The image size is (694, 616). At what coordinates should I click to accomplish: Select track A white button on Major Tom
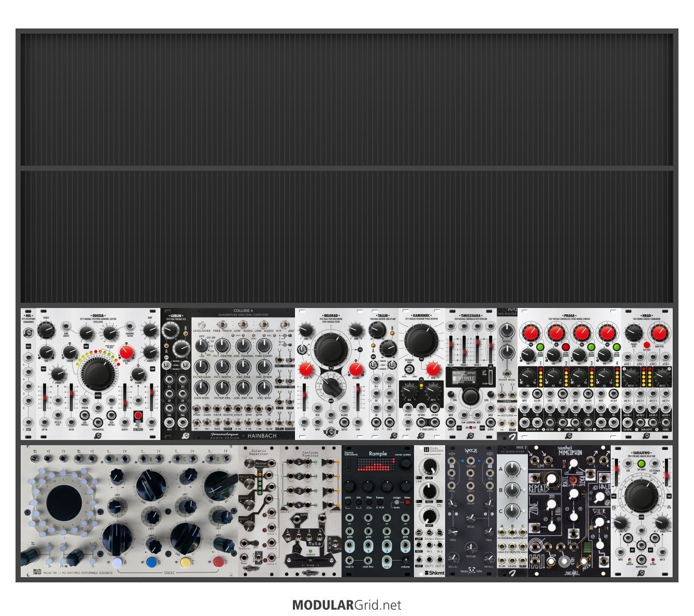click(x=117, y=562)
